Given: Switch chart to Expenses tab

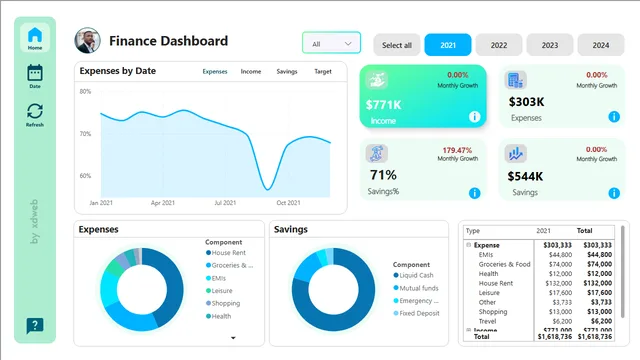Looking at the screenshot, I should pyautogui.click(x=215, y=71).
